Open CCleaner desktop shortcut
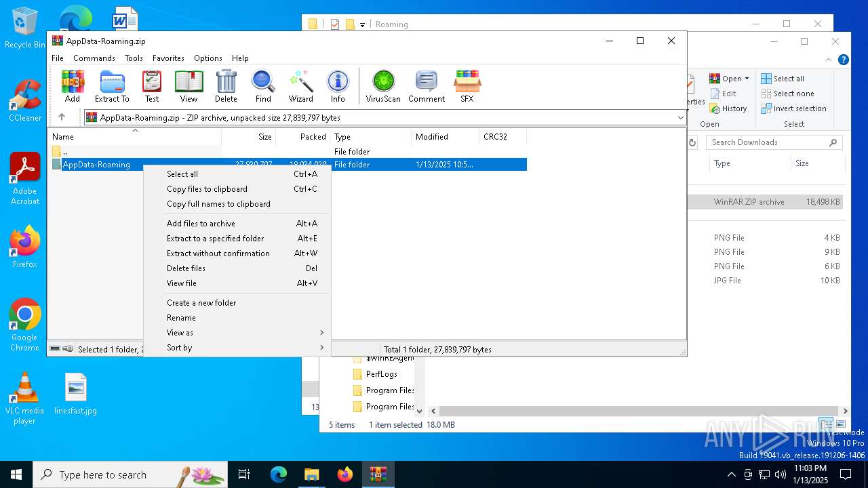The image size is (868, 488). point(24,100)
